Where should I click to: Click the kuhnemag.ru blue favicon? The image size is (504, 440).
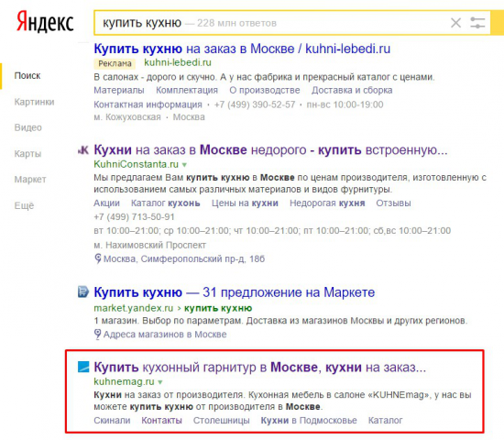[83, 367]
